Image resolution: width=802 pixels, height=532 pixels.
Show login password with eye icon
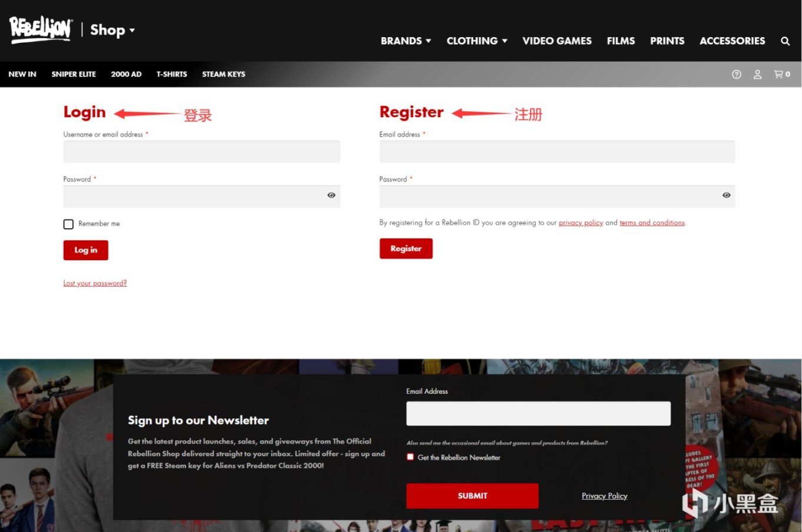(x=332, y=195)
